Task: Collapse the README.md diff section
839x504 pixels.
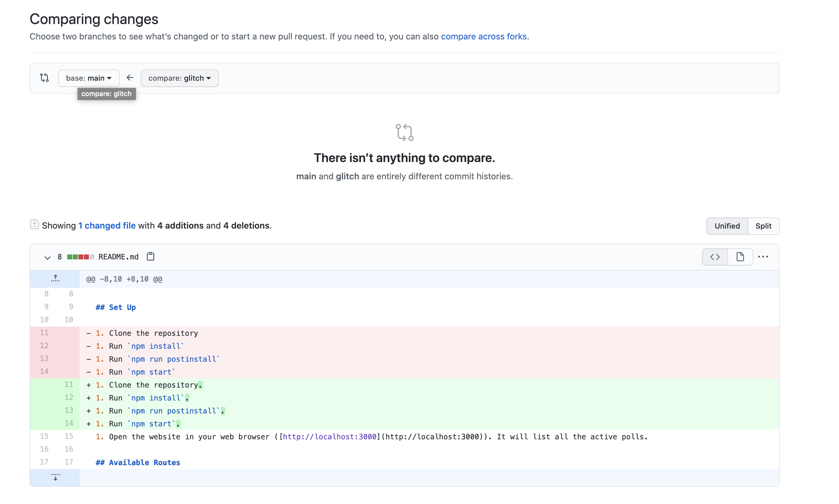Action: [47, 258]
